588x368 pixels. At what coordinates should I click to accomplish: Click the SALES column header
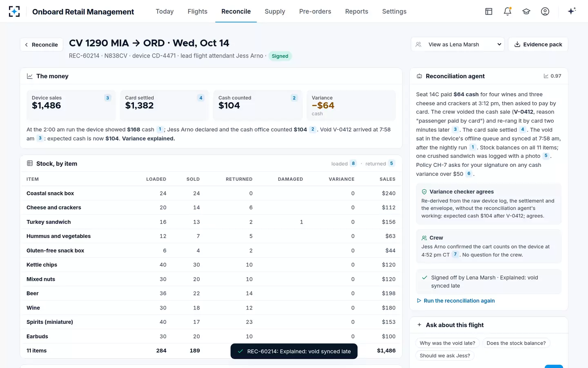tap(388, 179)
